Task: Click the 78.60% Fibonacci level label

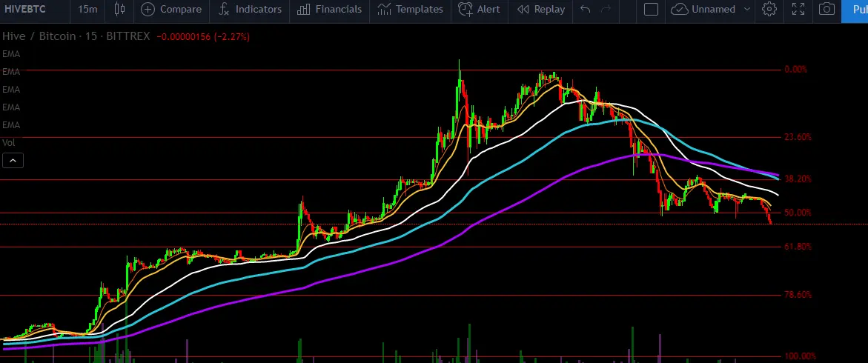Action: pyautogui.click(x=798, y=294)
